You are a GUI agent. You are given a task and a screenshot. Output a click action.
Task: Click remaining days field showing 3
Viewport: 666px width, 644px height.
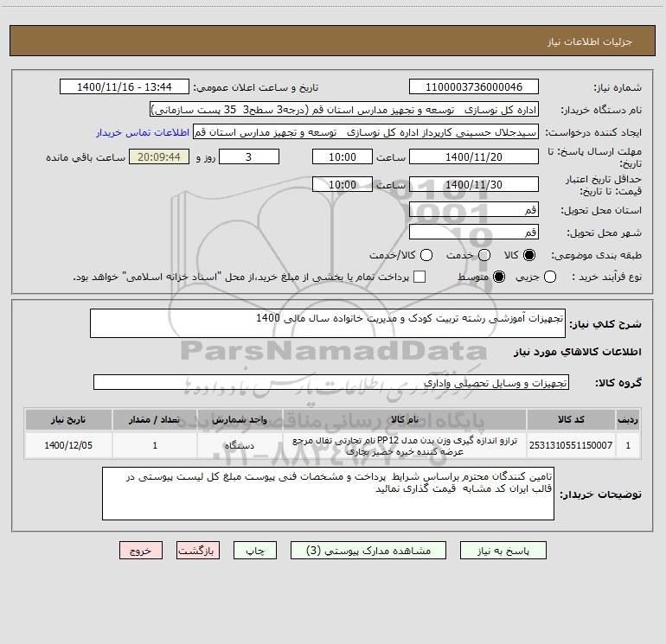click(249, 157)
